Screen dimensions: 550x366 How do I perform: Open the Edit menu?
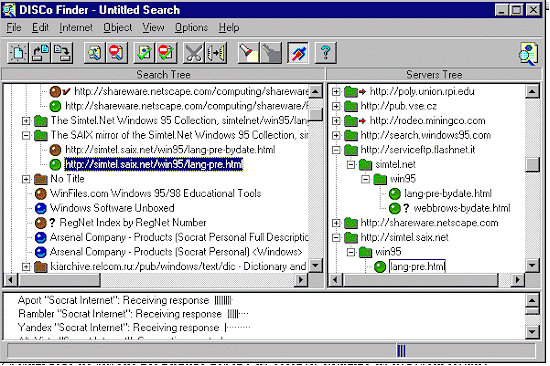40,27
